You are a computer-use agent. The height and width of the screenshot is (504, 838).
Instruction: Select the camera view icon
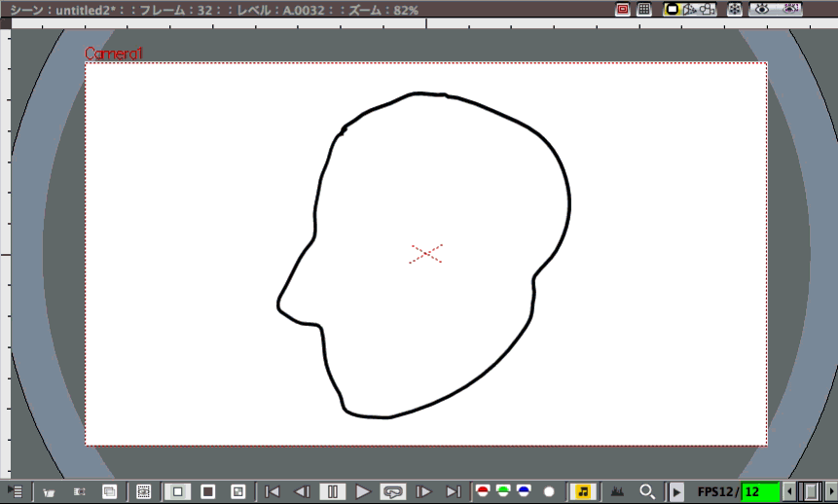(x=708, y=9)
